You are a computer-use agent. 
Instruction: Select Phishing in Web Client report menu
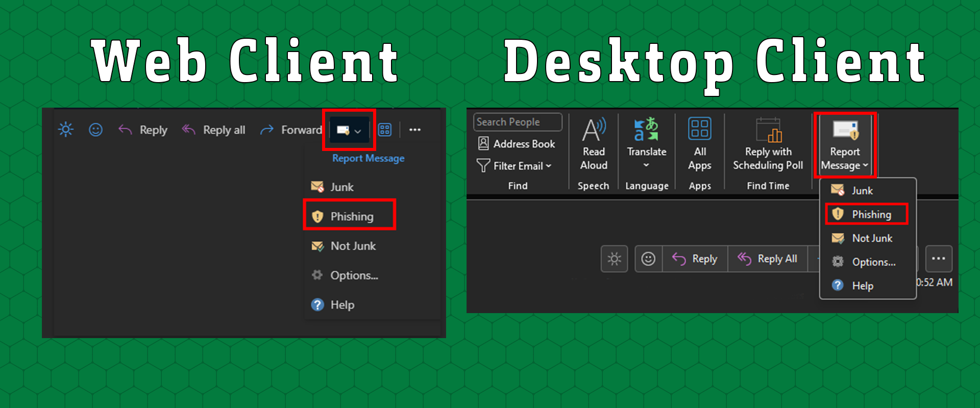coord(350,216)
